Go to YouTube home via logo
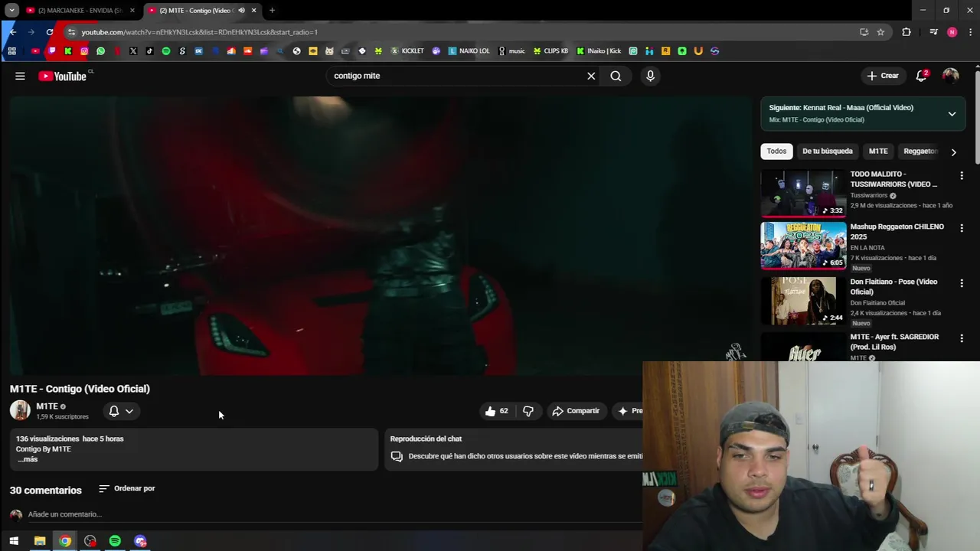This screenshot has height=551, width=980. [62, 76]
